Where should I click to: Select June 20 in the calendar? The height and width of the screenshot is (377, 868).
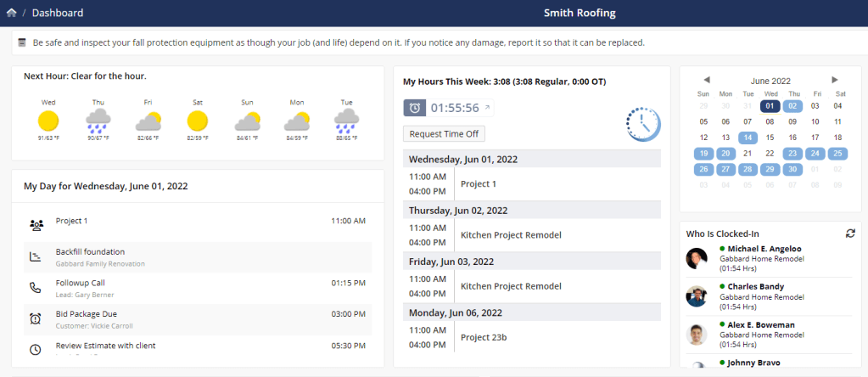[x=725, y=154]
